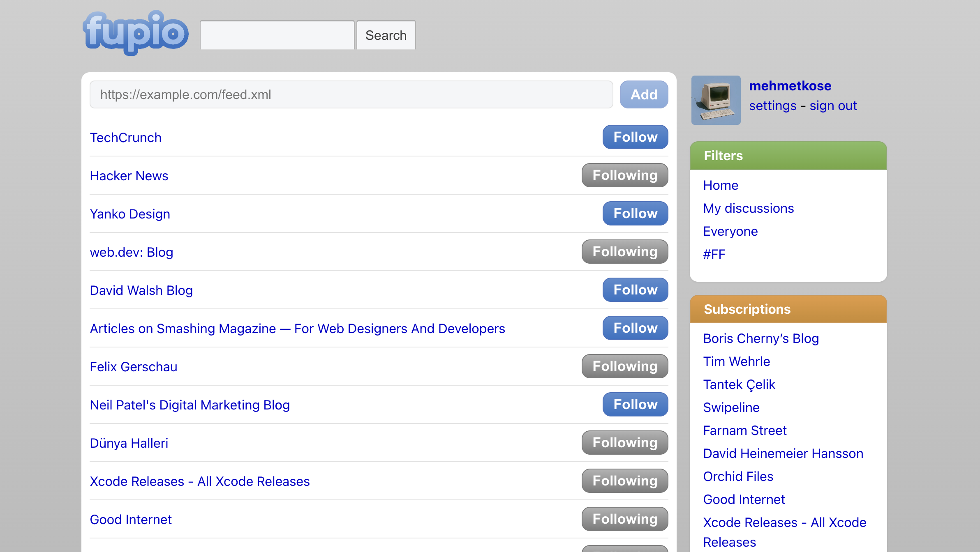Toggle Following on Good Internet row
Viewport: 980px width, 552px height.
click(x=625, y=519)
